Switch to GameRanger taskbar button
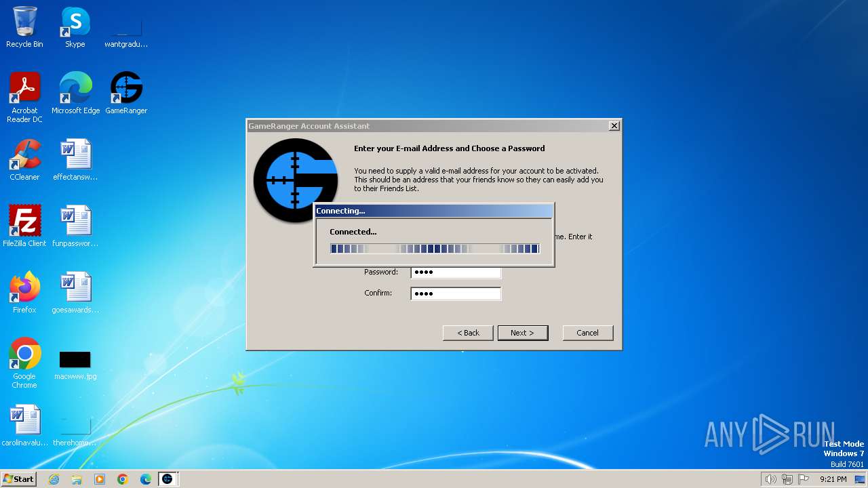The width and height of the screenshot is (868, 488). (167, 479)
